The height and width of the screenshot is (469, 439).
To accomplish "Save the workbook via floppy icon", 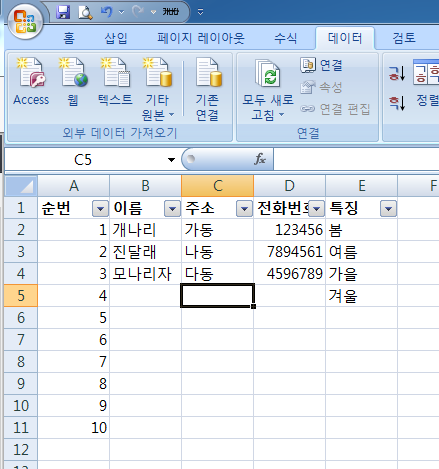I will click(63, 12).
